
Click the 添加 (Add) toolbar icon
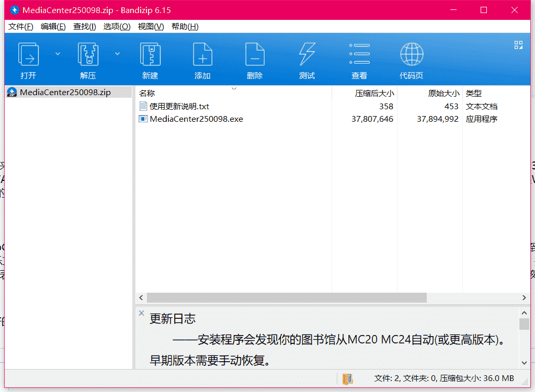click(x=202, y=54)
